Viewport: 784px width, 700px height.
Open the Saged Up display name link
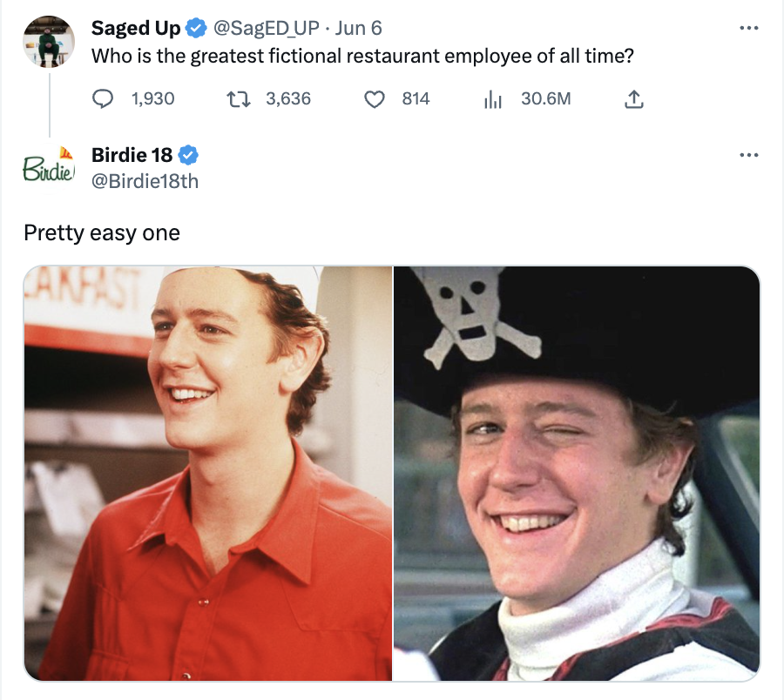(x=136, y=29)
